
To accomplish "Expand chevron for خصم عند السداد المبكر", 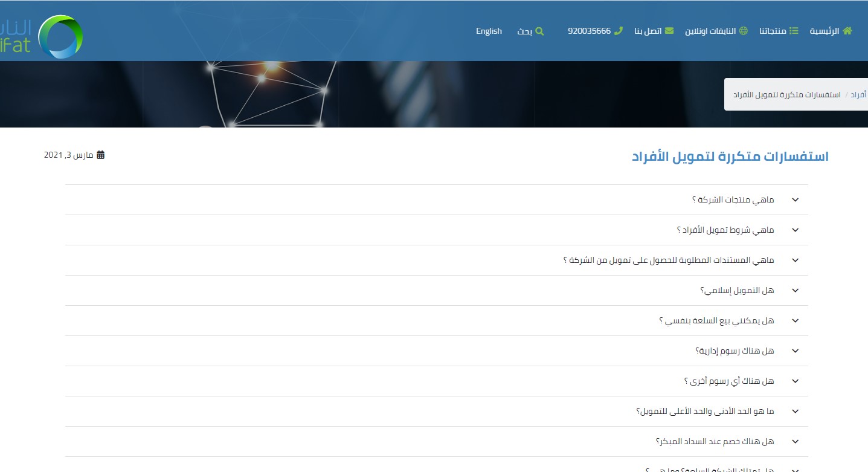I will point(795,442).
